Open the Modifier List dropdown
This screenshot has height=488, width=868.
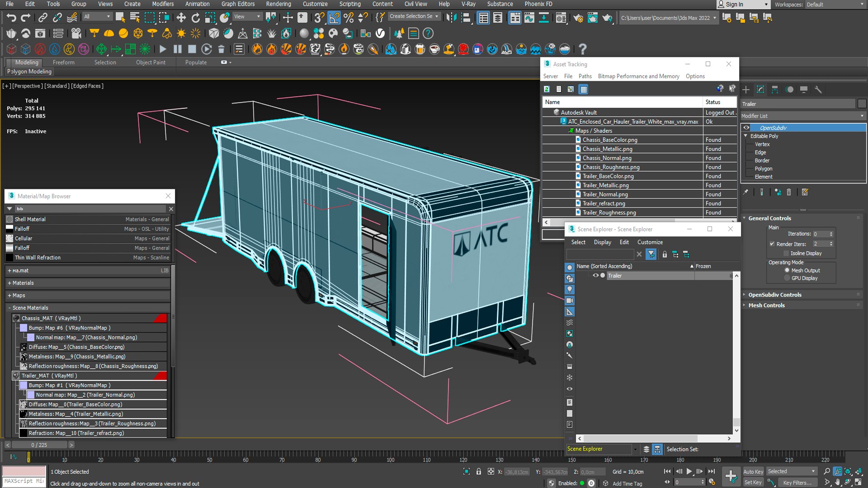(x=803, y=116)
